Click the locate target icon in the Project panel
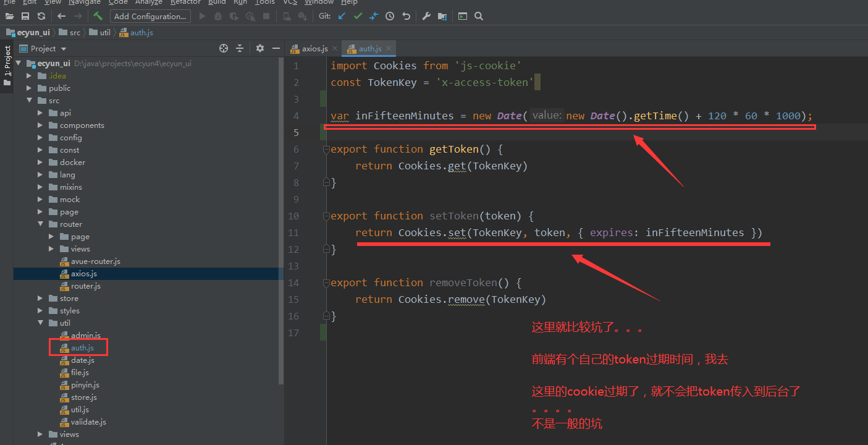The width and height of the screenshot is (868, 445). click(224, 48)
